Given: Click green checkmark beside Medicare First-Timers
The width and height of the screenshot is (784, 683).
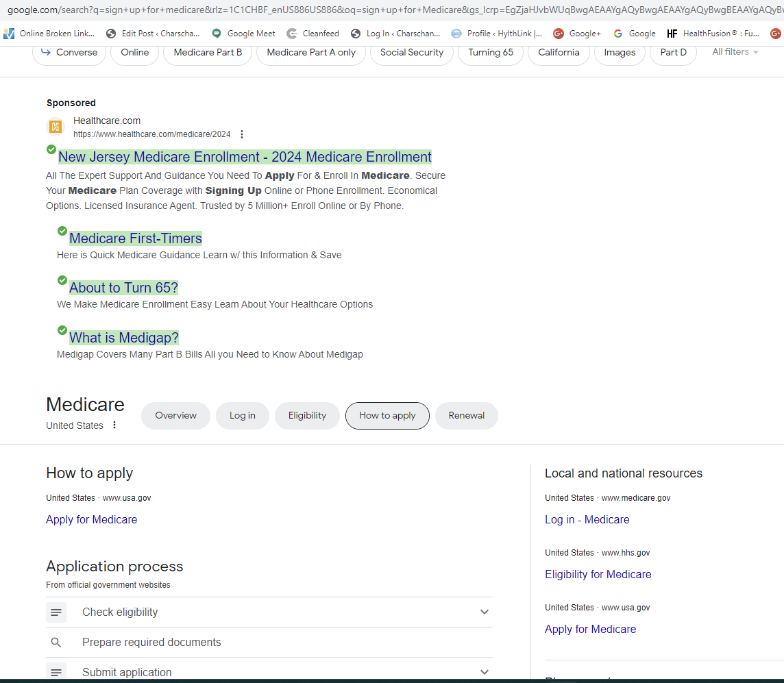Looking at the screenshot, I should (62, 231).
